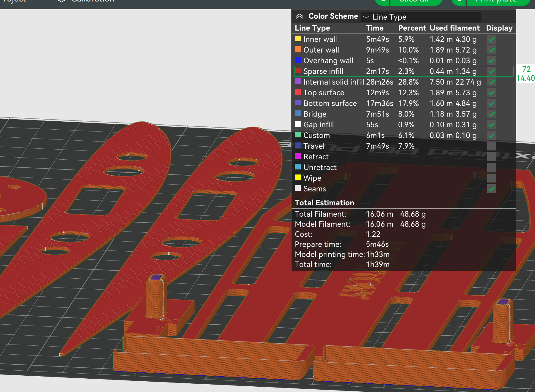This screenshot has width=535, height=392.
Task: Click the 'Bottom surface' label
Action: pos(330,103)
